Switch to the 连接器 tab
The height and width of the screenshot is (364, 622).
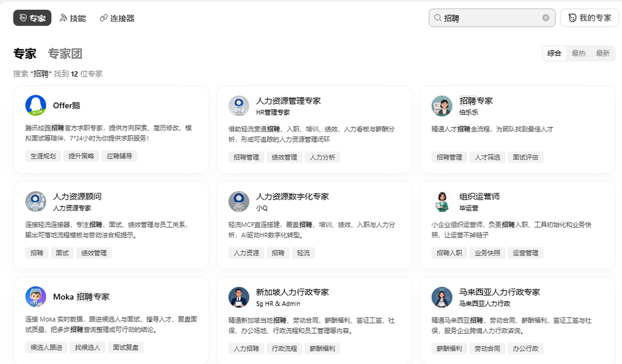point(117,18)
